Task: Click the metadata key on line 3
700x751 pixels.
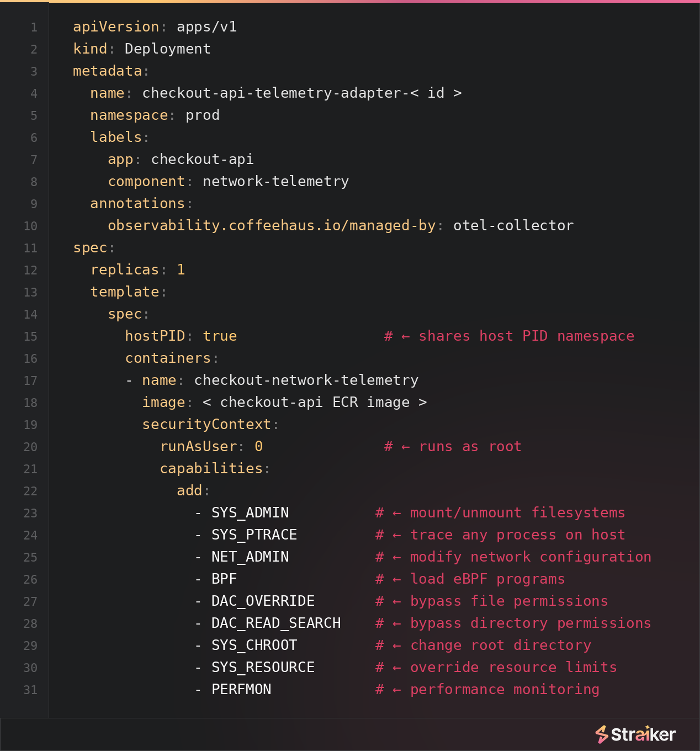Action: point(108,71)
